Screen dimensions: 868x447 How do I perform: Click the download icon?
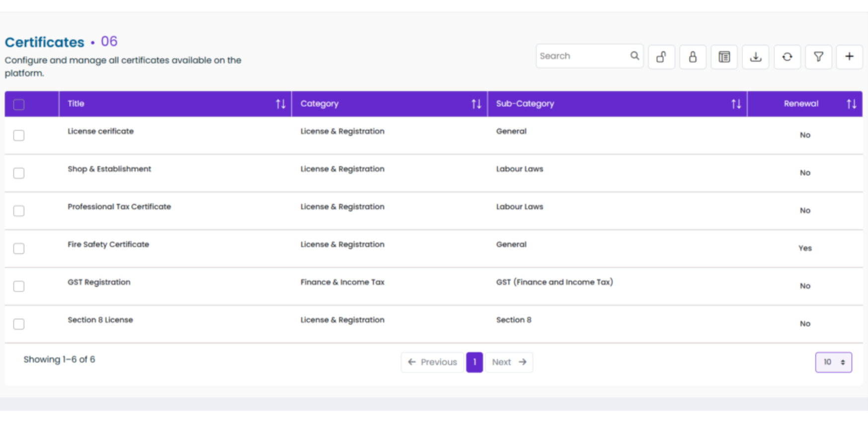coord(756,57)
